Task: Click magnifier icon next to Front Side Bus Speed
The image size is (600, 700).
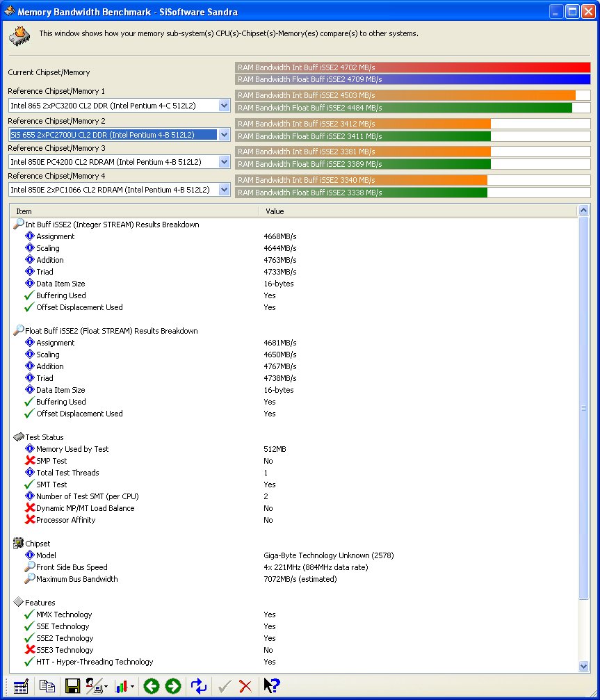Action: [x=30, y=567]
